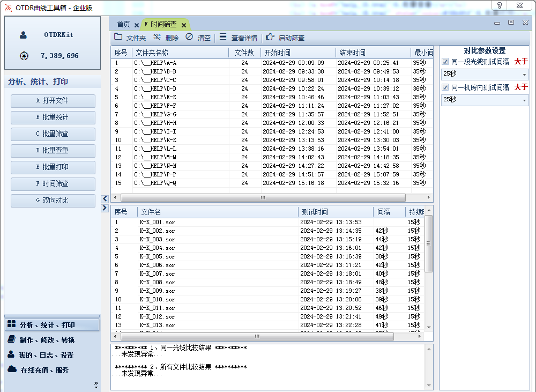Toggle 同一段光缆测试间隔 checkbox
Viewport: 536px width, 392px height.
[445, 62]
